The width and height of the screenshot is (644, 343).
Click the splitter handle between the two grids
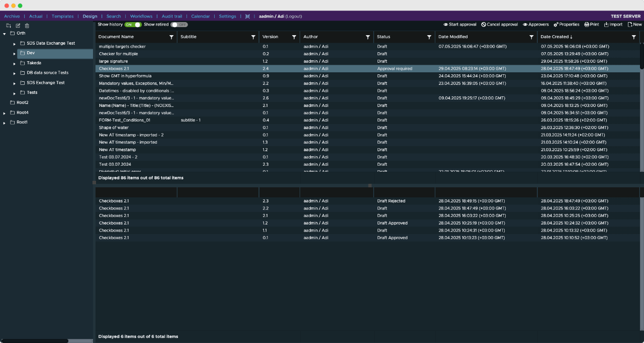tap(370, 185)
